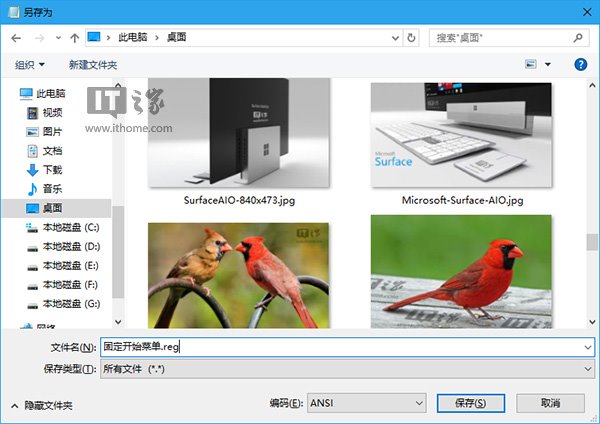Click the 下载 blue arrow icon
The width and height of the screenshot is (600, 424).
point(33,170)
